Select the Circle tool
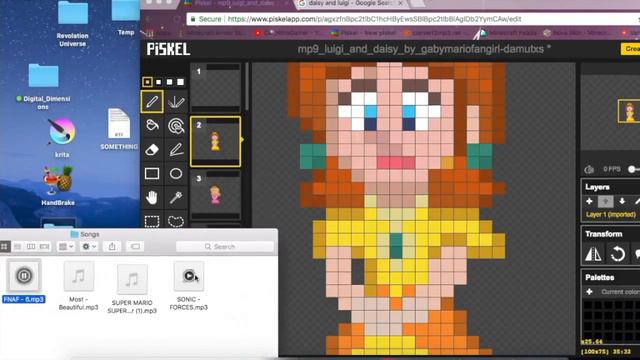Image resolution: width=640 pixels, height=360 pixels. [176, 173]
